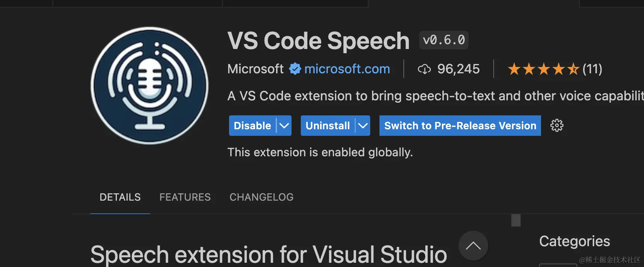This screenshot has height=267, width=644.
Task: Click the 'Speech extension for Visual Studio' heading
Action: coord(269,254)
